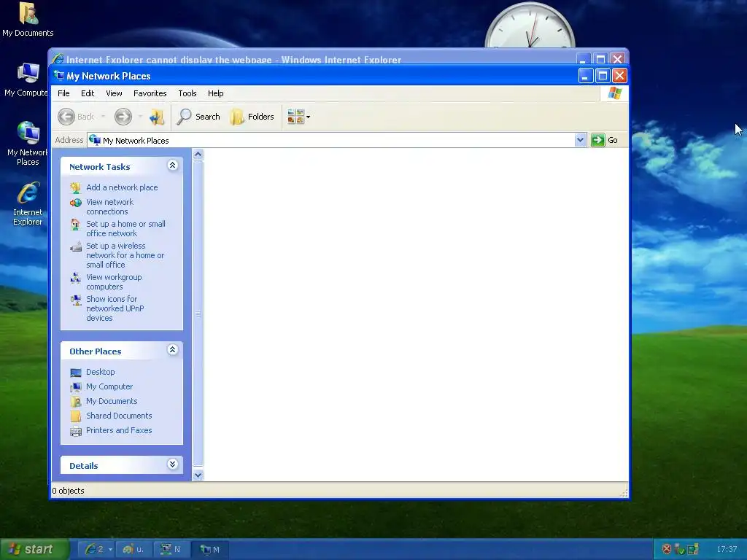Click the taskbar button labeled N
Screen dimensions: 747x560
[x=171, y=549]
